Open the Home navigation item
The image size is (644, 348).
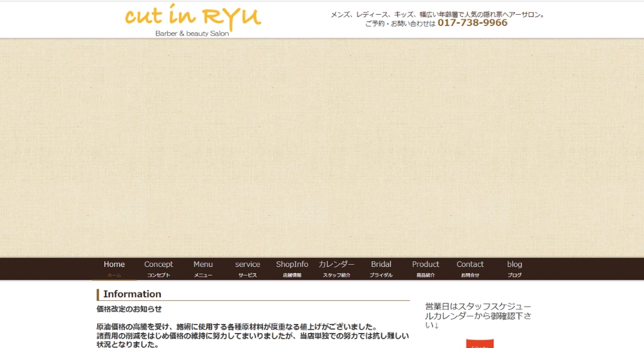pos(114,268)
